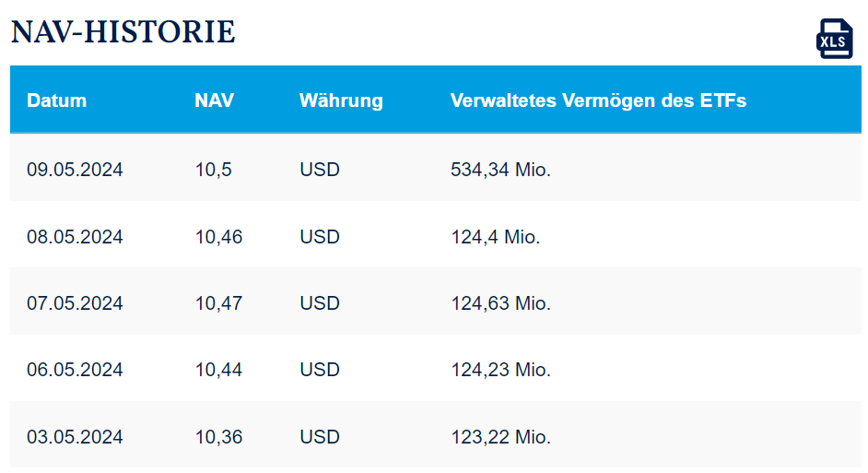868x473 pixels.
Task: Click the 534,34 Mio. assets value
Action: pos(500,170)
